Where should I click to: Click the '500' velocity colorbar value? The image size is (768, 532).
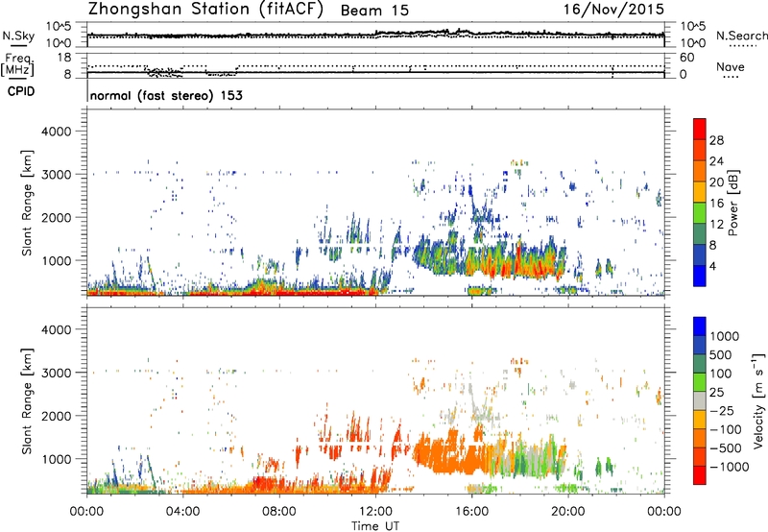point(721,354)
